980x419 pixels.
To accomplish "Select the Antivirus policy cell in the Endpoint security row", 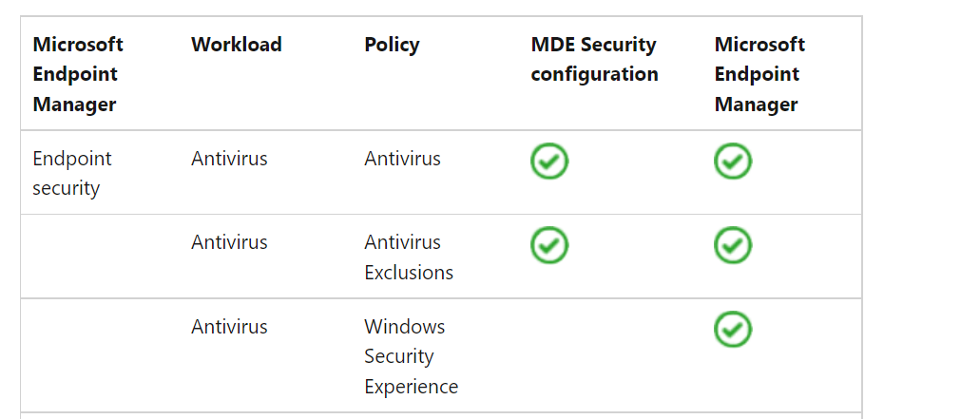I will pyautogui.click(x=402, y=159).
